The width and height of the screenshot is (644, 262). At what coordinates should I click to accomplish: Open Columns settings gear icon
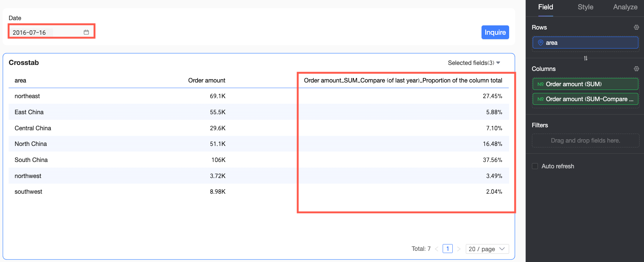click(x=636, y=69)
